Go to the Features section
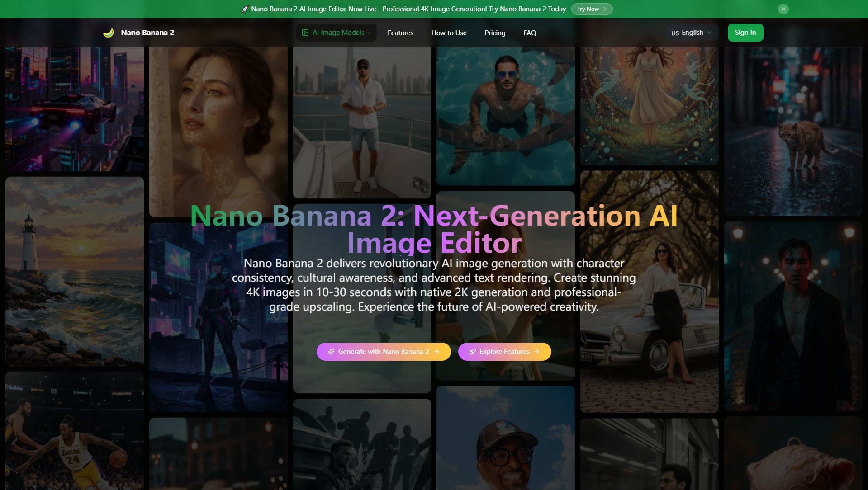This screenshot has width=868, height=490. pyautogui.click(x=400, y=33)
